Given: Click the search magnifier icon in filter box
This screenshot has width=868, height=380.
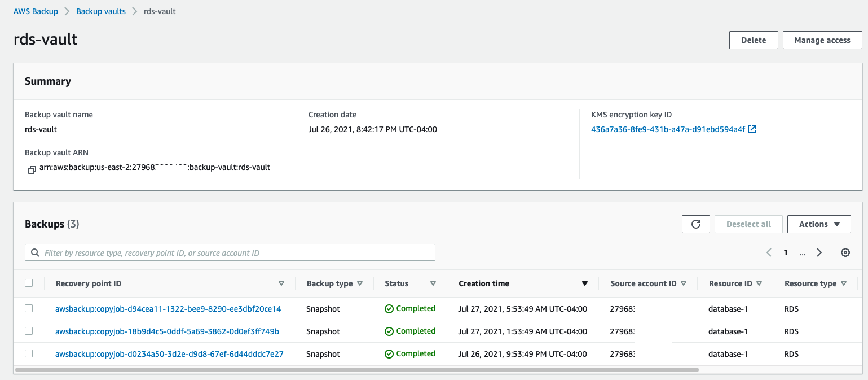Looking at the screenshot, I should [x=36, y=253].
